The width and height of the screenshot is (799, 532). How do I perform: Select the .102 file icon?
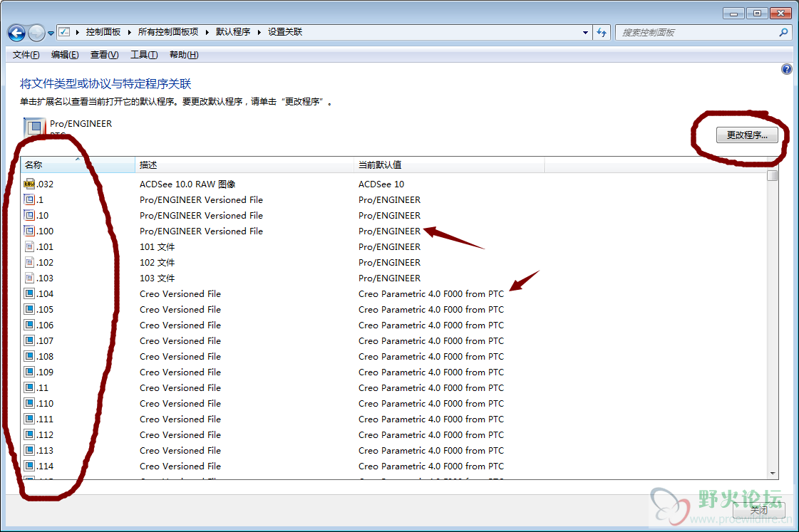pos(29,263)
